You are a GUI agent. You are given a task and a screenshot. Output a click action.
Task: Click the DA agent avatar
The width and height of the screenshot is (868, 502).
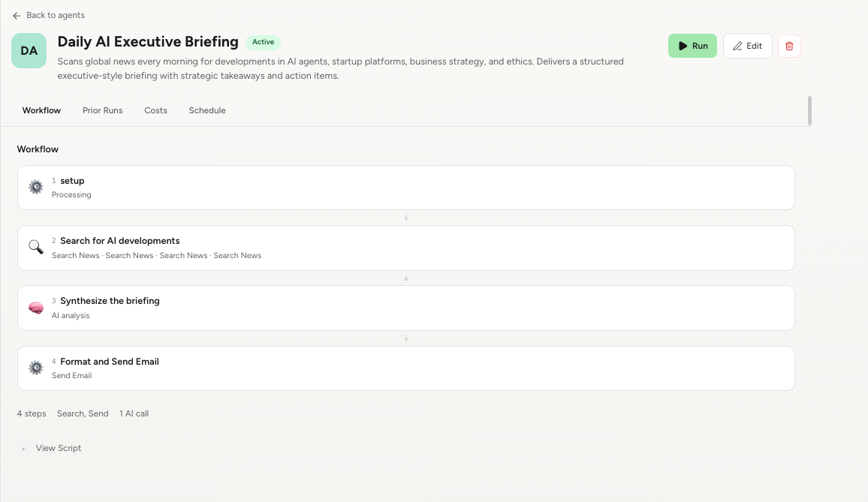[x=29, y=51]
